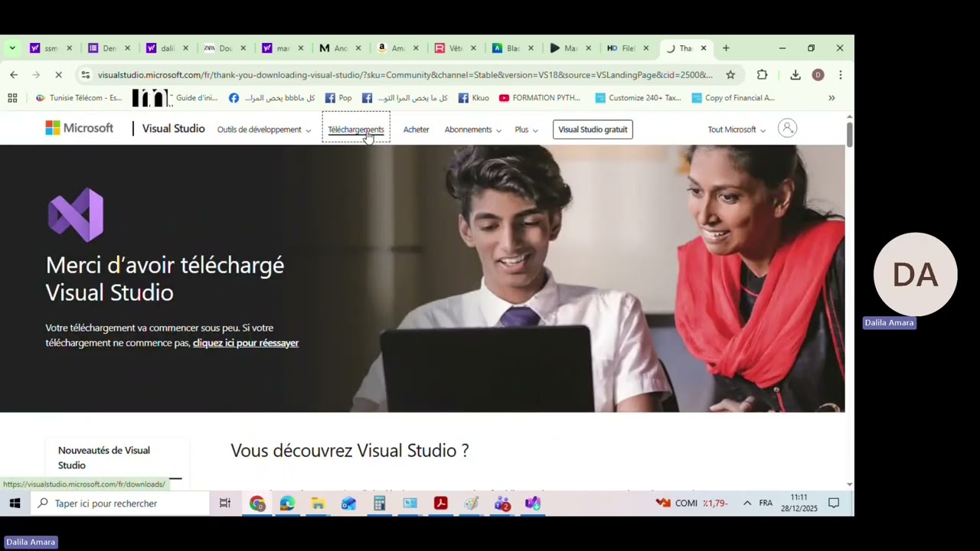This screenshot has height=551, width=980.
Task: Click the browser forward arrow
Action: coord(36,75)
